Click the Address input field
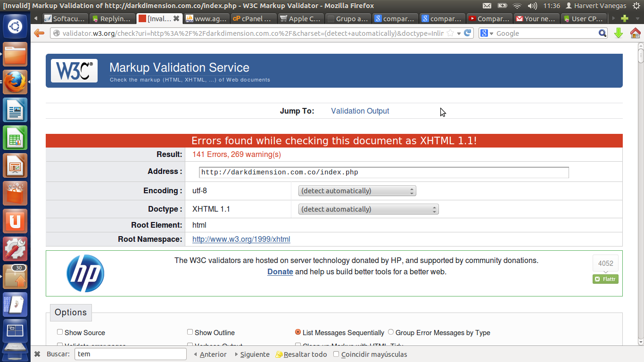The image size is (644, 362). coord(384,173)
